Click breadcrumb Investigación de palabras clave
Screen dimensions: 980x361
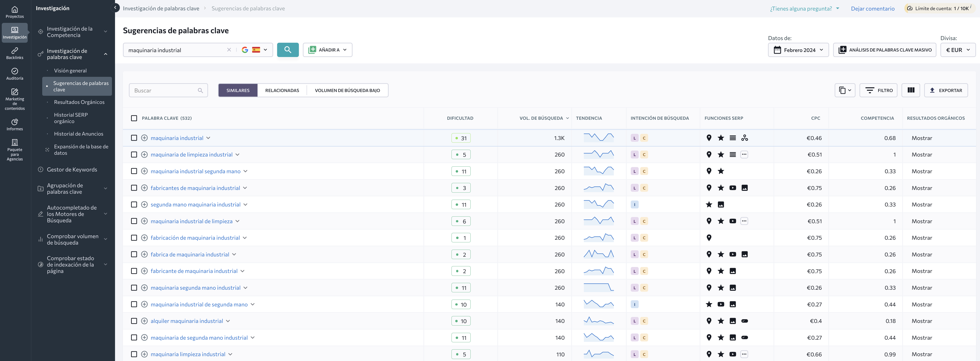click(161, 8)
